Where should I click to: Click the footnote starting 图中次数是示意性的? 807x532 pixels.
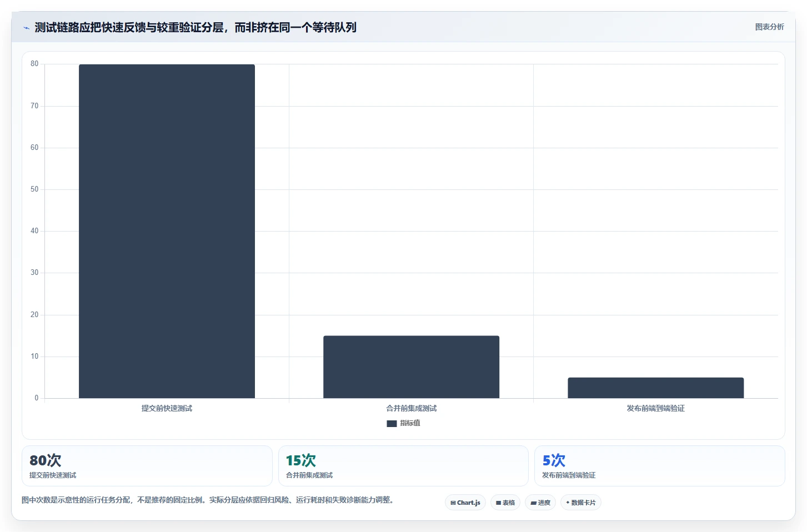pos(209,500)
